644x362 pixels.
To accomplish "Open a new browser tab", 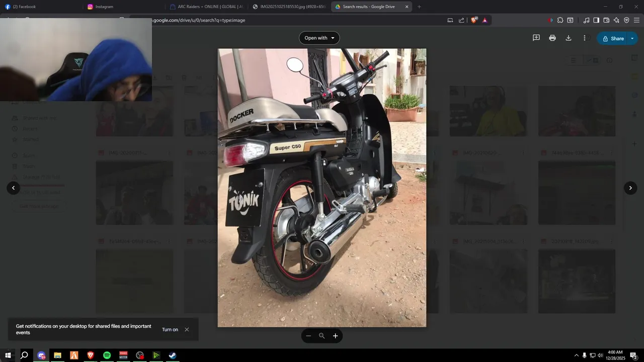I will tap(419, 7).
